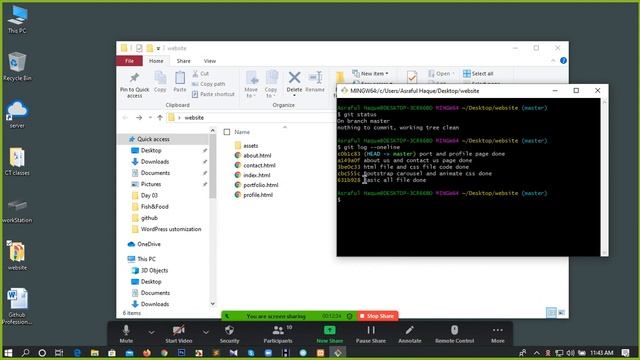
Task: Open New item dropdown in ribbon
Action: point(371,73)
